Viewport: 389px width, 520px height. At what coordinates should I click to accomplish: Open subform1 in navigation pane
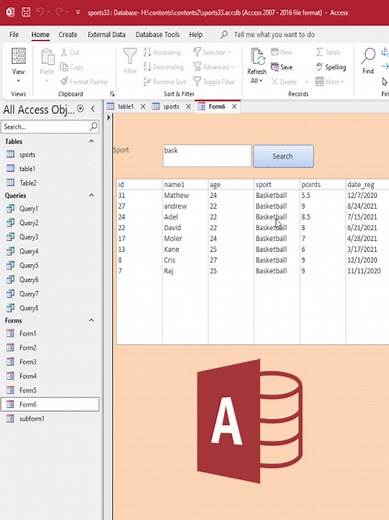pos(32,419)
